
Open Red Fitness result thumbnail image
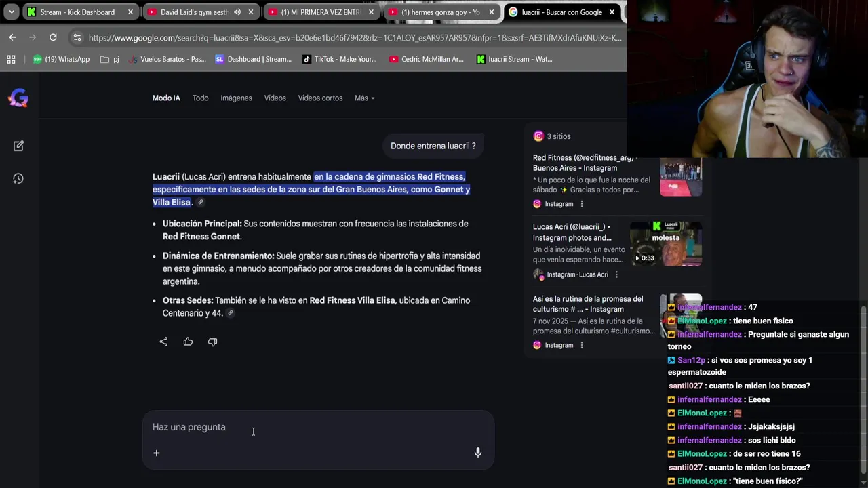[x=681, y=178]
